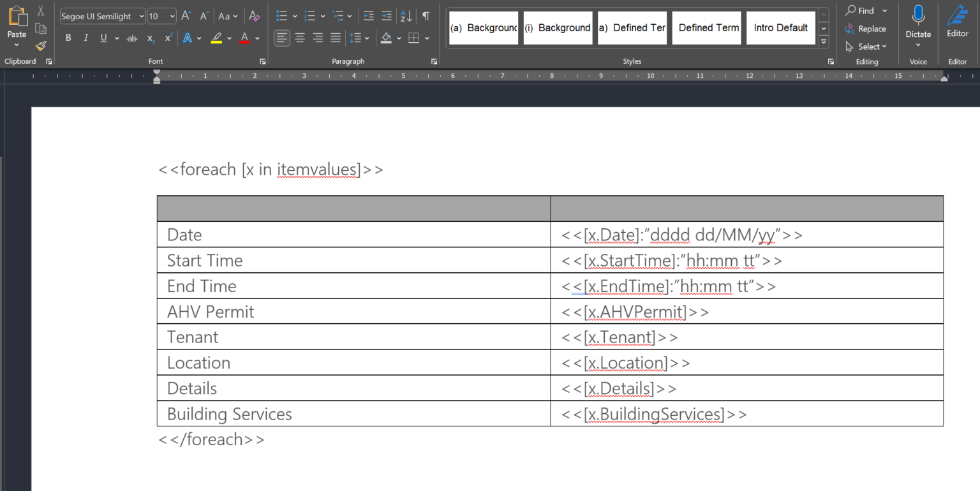Click the Format Painter brush icon
The image size is (980, 491).
(41, 46)
